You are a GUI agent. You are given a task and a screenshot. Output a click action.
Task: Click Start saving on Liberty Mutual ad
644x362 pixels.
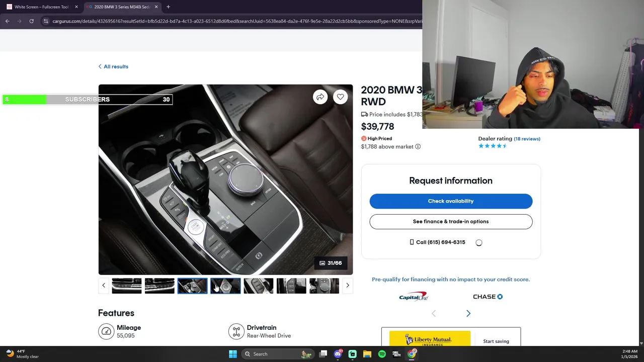(496, 341)
